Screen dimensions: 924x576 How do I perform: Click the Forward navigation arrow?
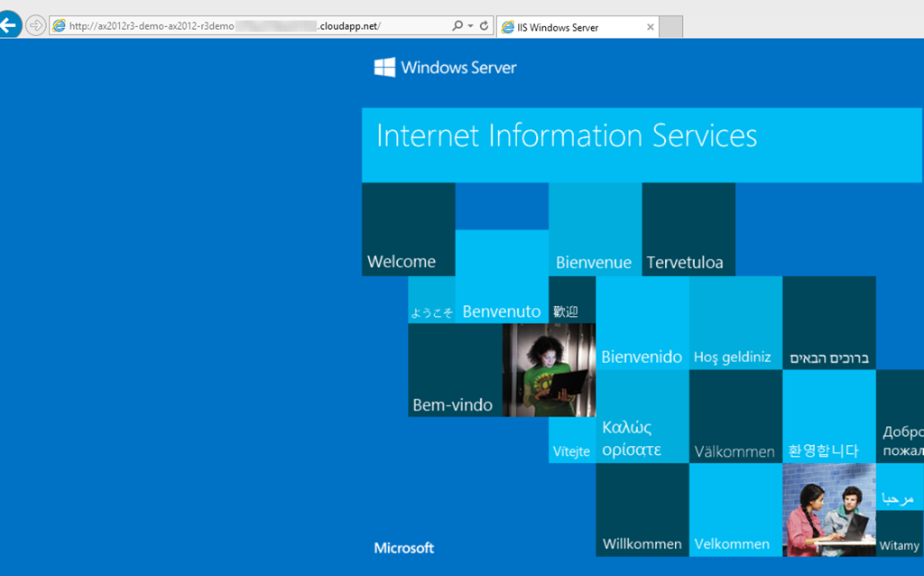click(x=35, y=25)
